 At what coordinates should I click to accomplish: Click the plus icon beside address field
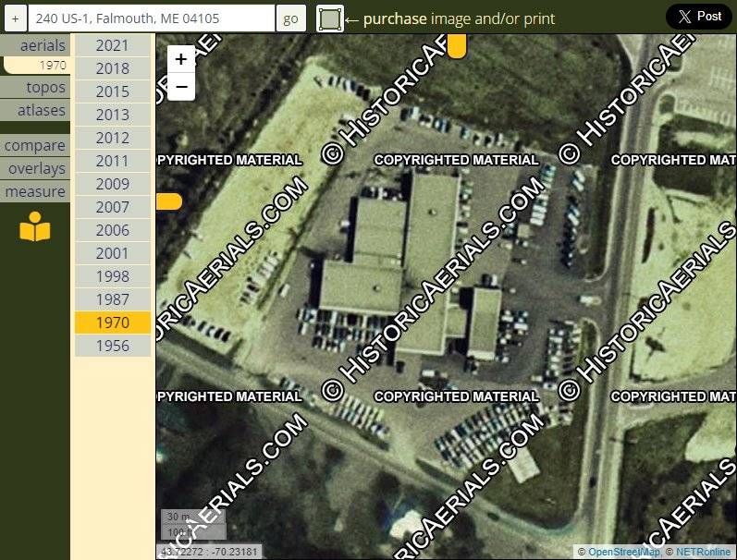pyautogui.click(x=15, y=18)
